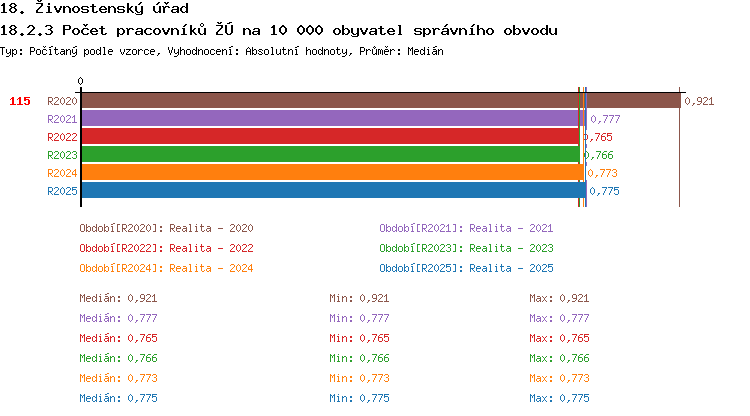Click the orange R2024 bar
The image size is (750, 416).
[333, 173]
